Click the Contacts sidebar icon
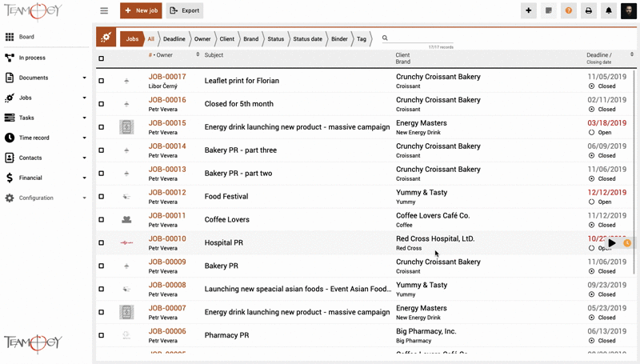This screenshot has width=640, height=364. (x=10, y=158)
